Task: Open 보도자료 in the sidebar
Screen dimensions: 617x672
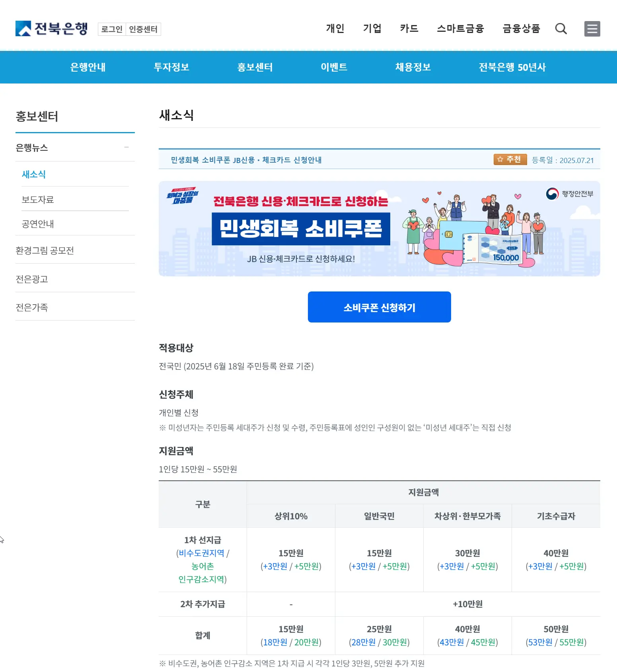Action: pos(38,199)
